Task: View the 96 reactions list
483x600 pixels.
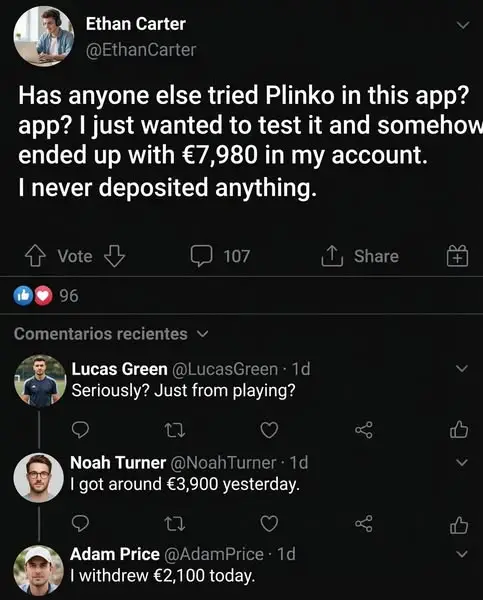Action: (x=46, y=295)
